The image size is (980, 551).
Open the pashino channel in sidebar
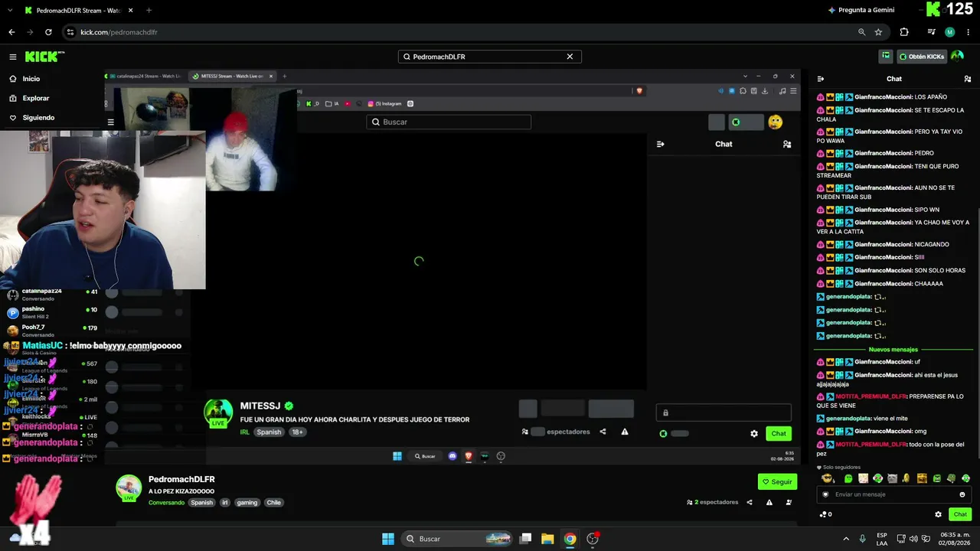pos(53,312)
